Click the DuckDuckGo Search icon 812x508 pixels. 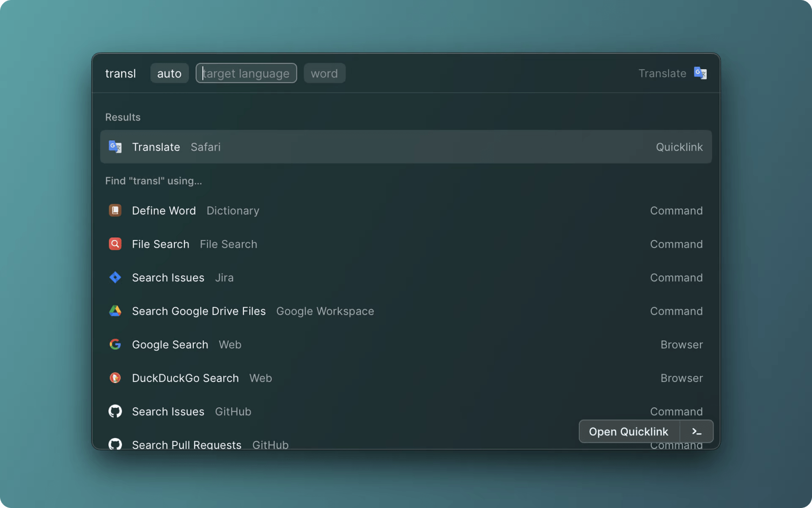point(115,377)
